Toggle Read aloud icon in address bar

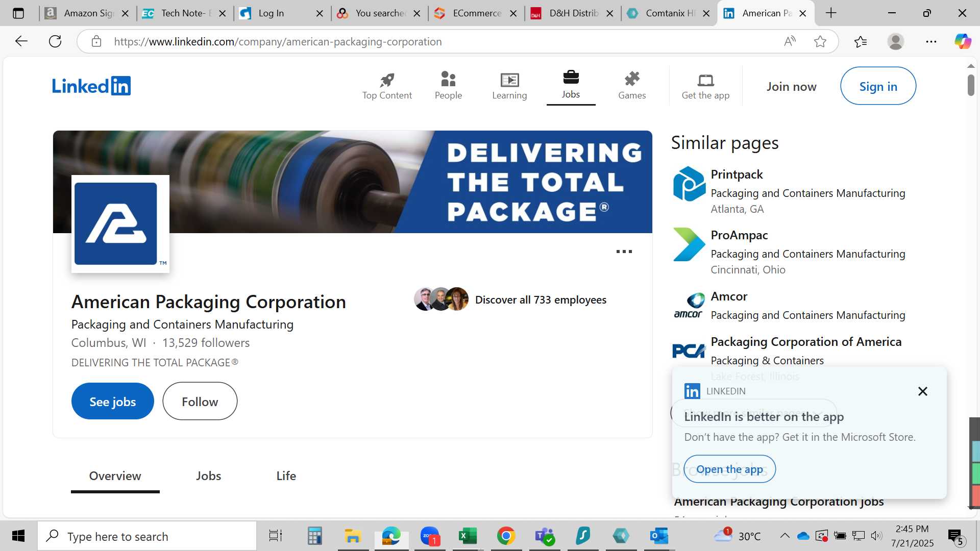pos(790,41)
